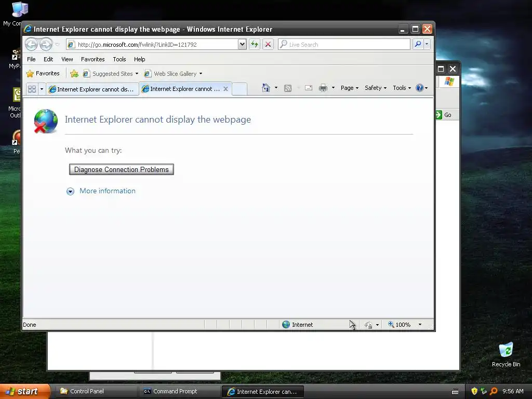The image size is (532, 399).
Task: Open the View menu
Action: coord(67,59)
